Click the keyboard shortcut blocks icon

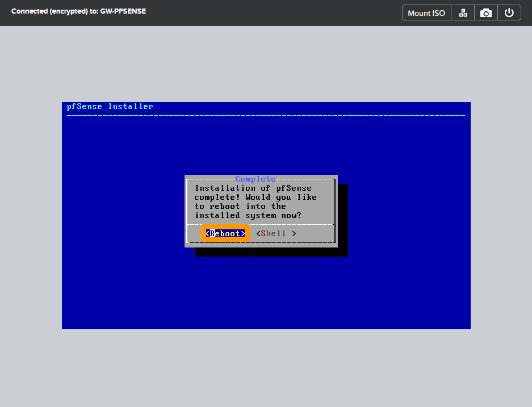pos(462,12)
